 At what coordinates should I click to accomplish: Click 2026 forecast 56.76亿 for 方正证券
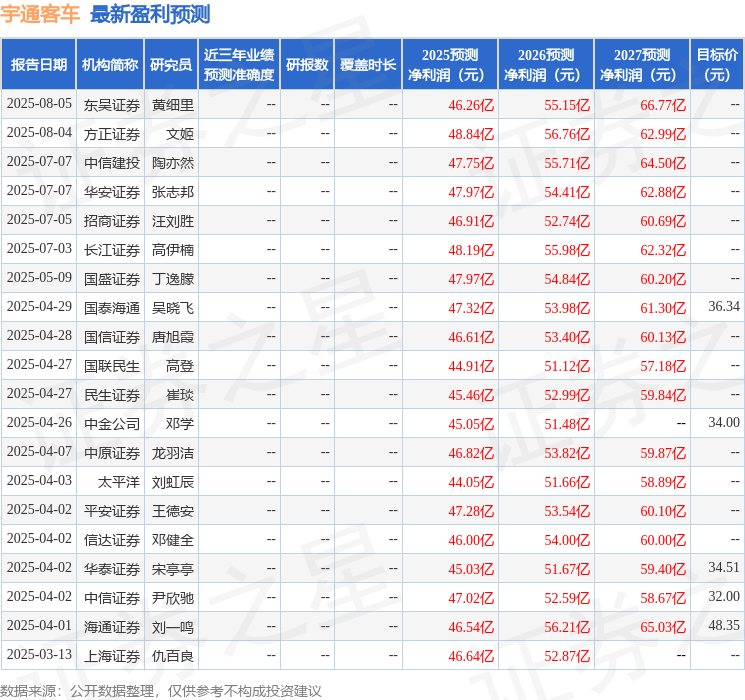[x=567, y=134]
